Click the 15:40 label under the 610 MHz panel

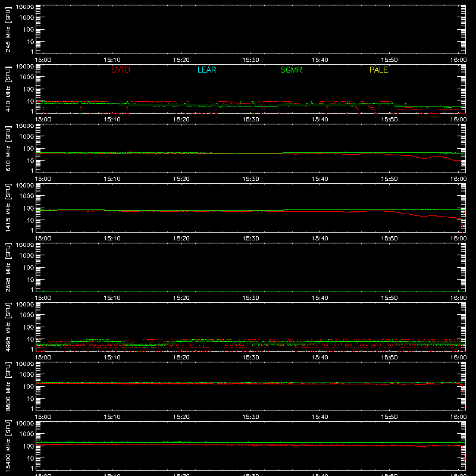click(320, 179)
